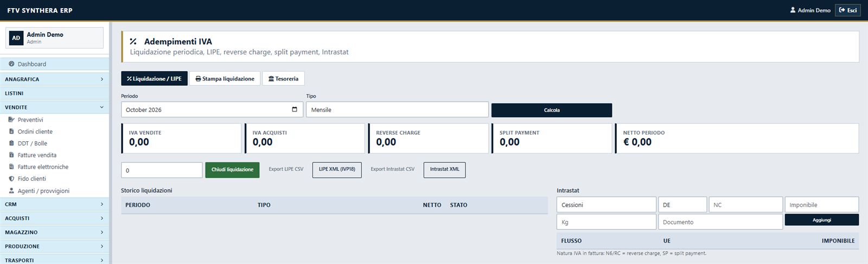Open the Intrastat Cessioni dropdown
This screenshot has height=264, width=868.
tap(606, 205)
